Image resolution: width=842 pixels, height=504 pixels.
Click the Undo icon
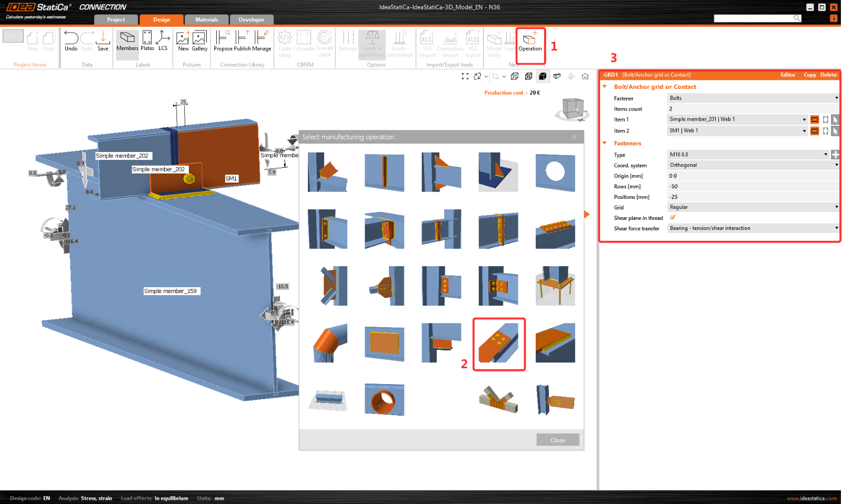[x=71, y=42]
